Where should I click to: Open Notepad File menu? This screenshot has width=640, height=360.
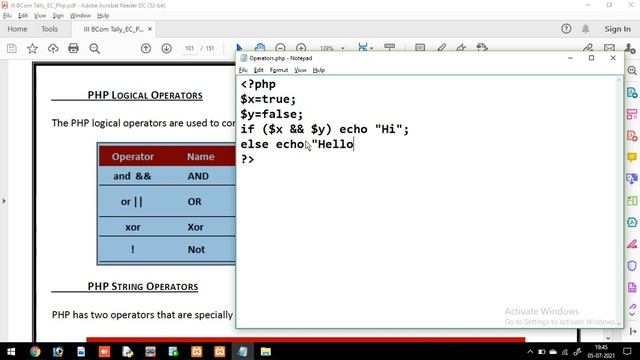(243, 70)
